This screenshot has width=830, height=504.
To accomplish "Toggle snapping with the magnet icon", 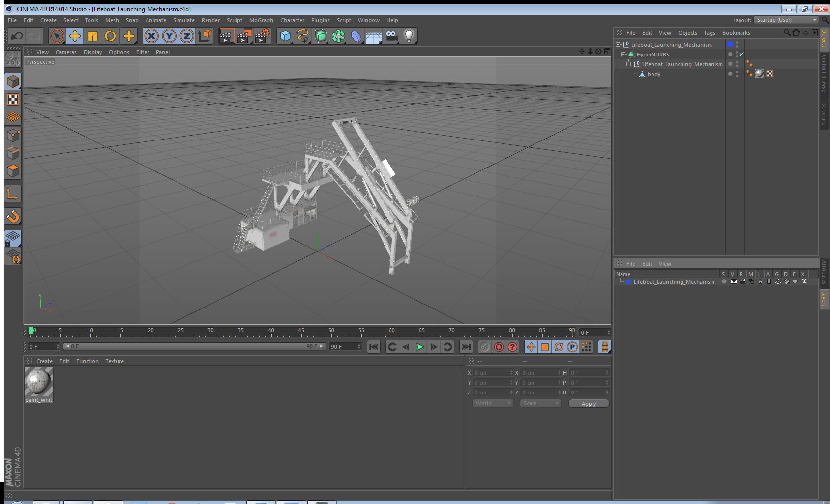I will 13,216.
